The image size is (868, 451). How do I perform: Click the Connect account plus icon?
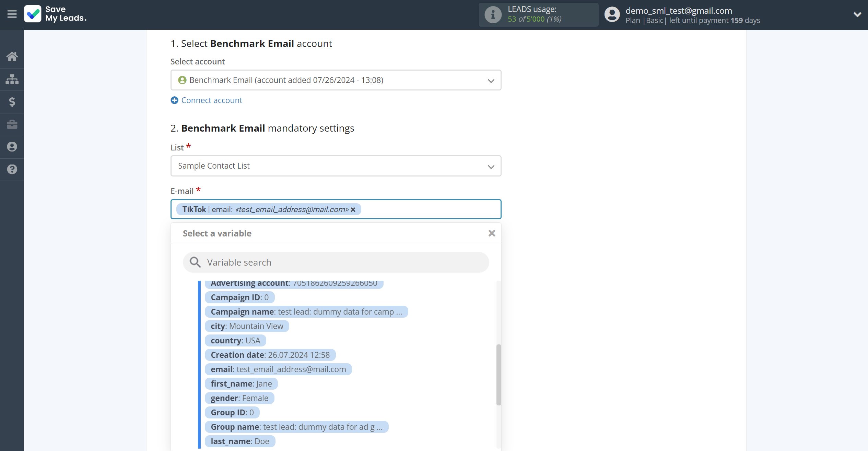[x=175, y=100]
